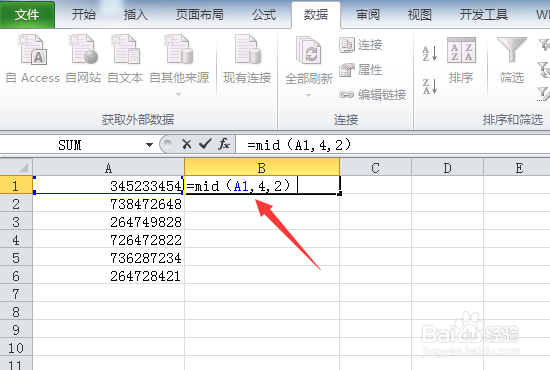
Task: Click cell containing 726472822
Action: pos(108,240)
